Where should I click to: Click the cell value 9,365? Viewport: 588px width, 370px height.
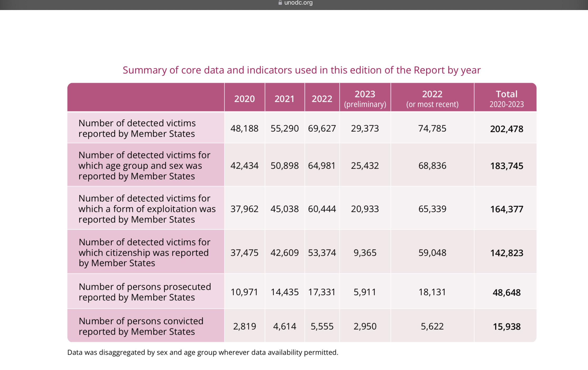(365, 253)
